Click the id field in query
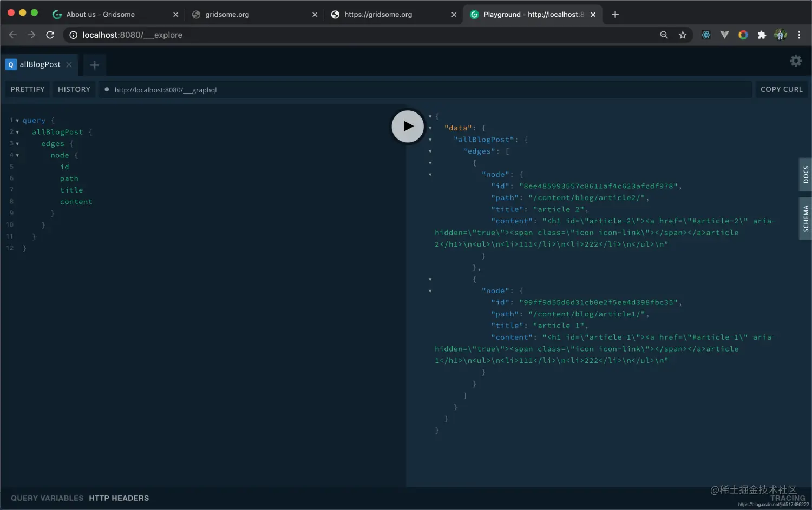Screen dimensions: 812x510 pyautogui.click(x=64, y=167)
